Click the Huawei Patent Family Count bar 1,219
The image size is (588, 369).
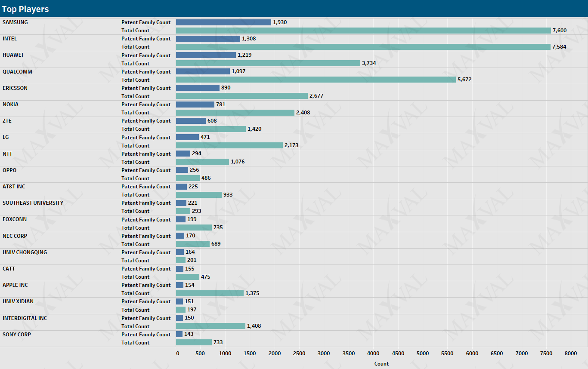point(206,55)
